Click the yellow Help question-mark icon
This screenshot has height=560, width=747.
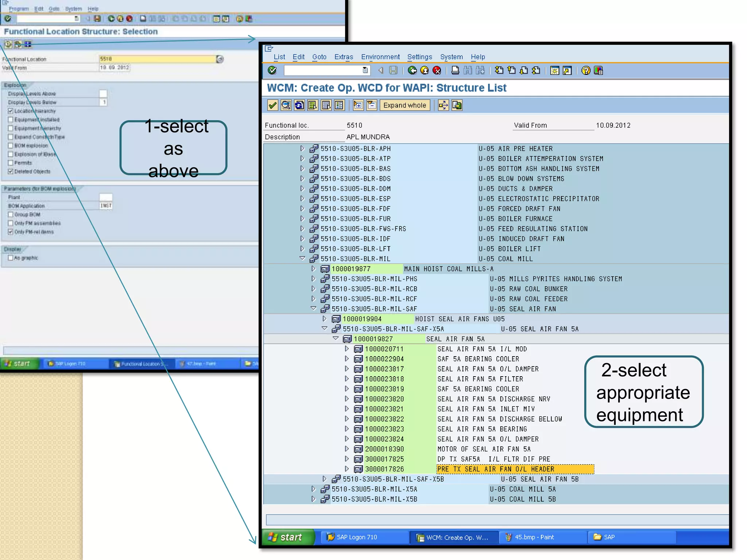coord(585,70)
